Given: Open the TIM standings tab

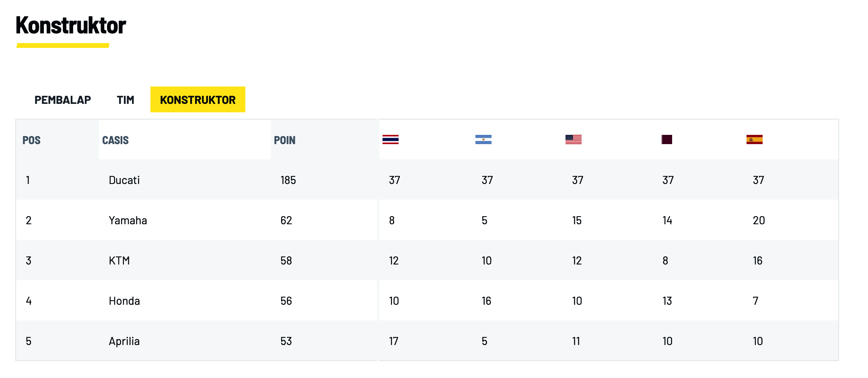Looking at the screenshot, I should click(125, 100).
